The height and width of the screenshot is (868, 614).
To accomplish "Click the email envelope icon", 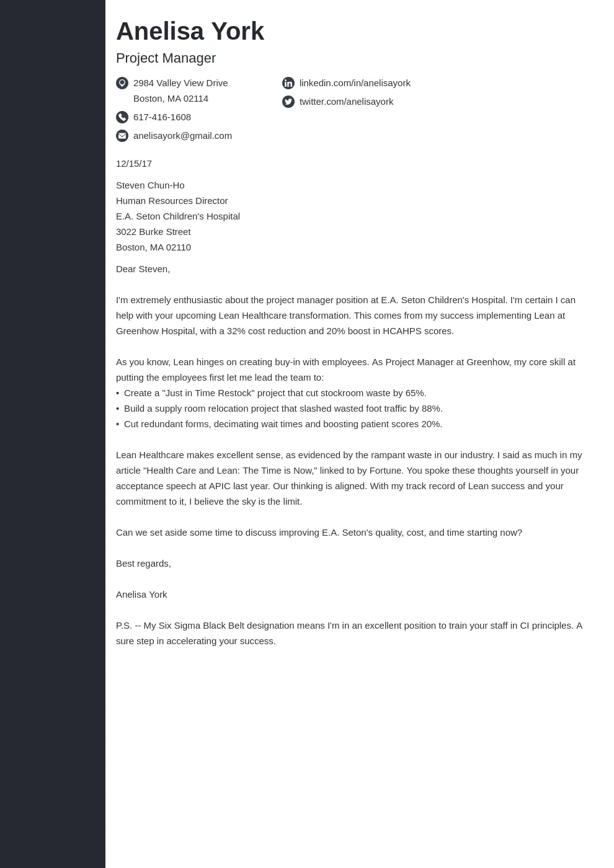I will (x=122, y=136).
